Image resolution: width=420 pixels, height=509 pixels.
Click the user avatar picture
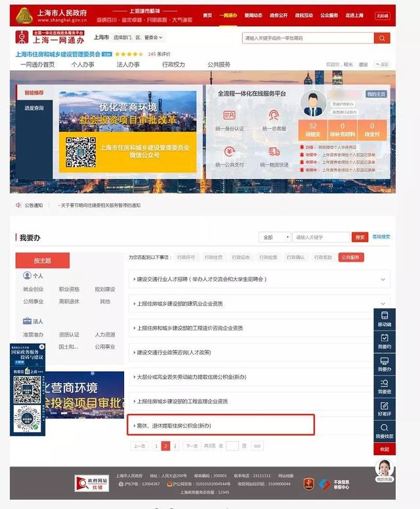pyautogui.click(x=313, y=104)
